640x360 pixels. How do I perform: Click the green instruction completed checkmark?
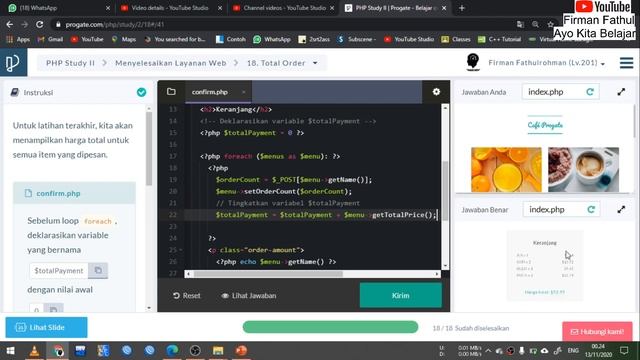[141, 92]
